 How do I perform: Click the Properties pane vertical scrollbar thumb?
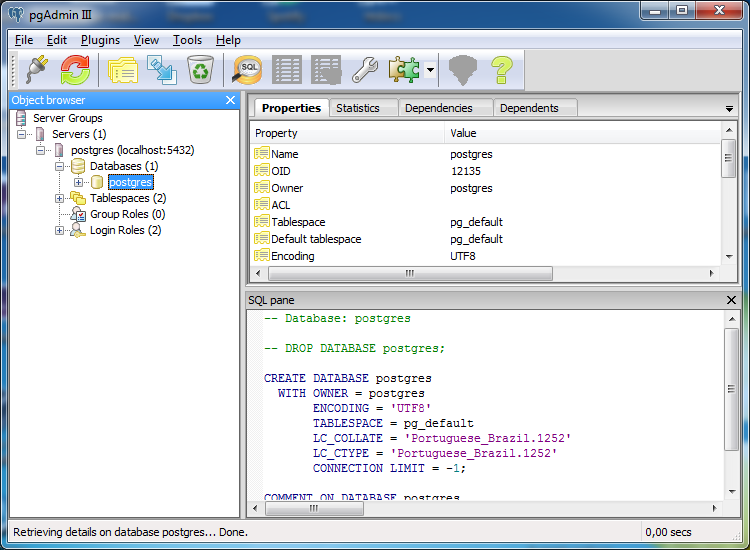coord(728,158)
